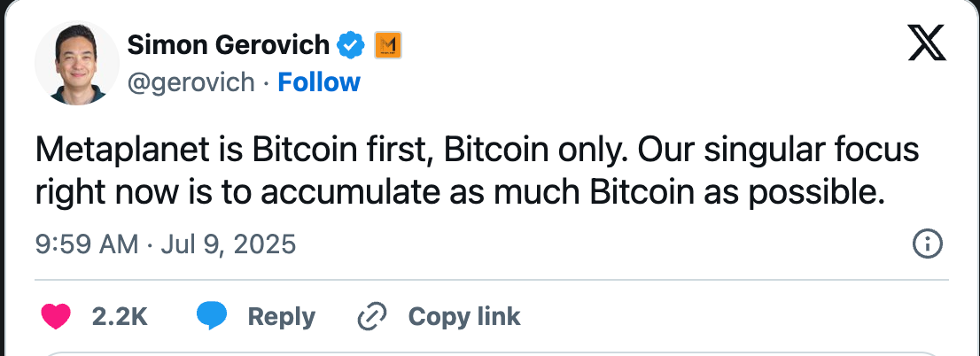Image resolution: width=980 pixels, height=356 pixels.
Task: Click the 2.2K likes count
Action: 120,316
